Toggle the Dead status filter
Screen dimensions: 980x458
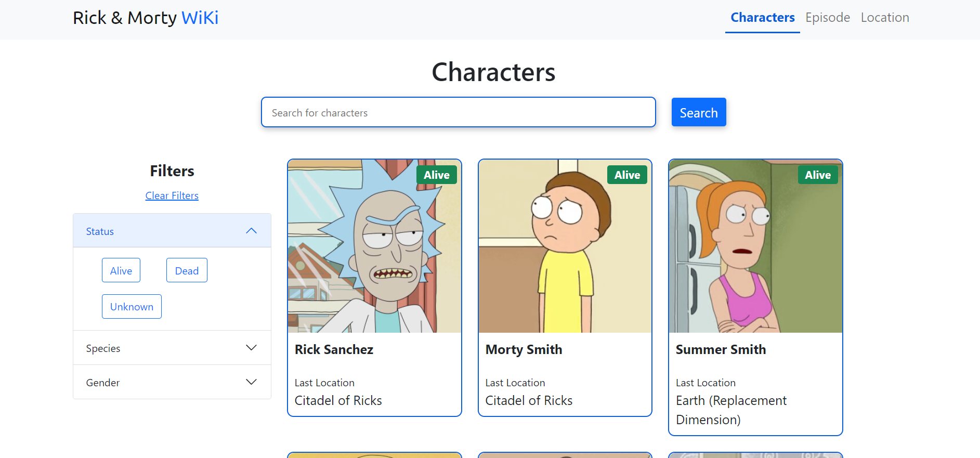[x=187, y=270]
